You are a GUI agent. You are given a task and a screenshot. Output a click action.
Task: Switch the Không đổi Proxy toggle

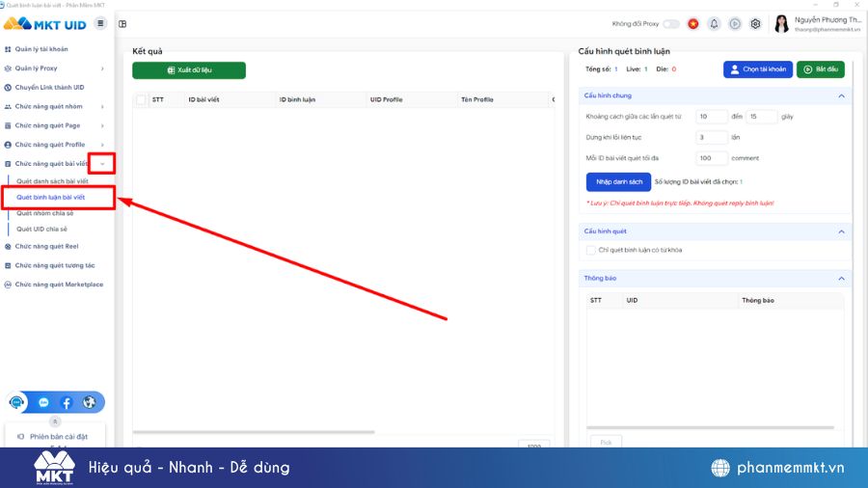click(671, 24)
